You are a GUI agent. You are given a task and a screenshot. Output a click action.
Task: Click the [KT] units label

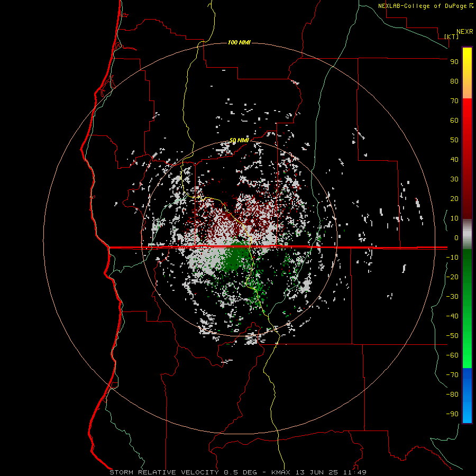pos(451,36)
